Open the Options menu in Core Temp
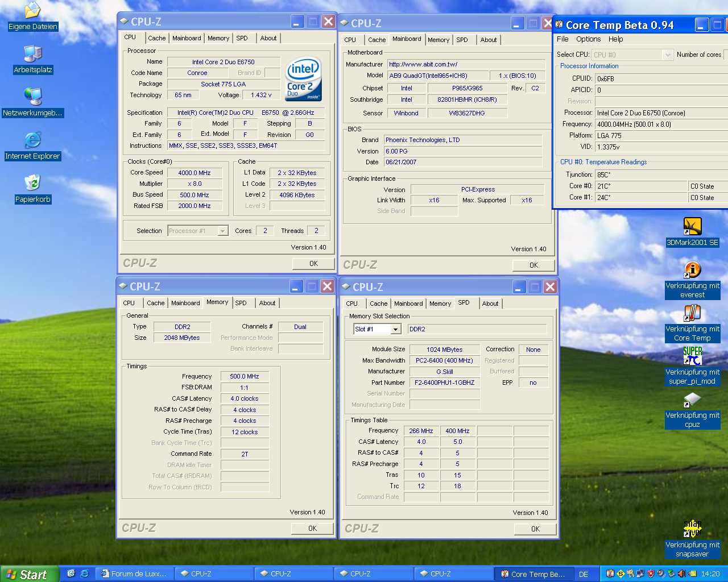728x582 pixels. point(588,39)
